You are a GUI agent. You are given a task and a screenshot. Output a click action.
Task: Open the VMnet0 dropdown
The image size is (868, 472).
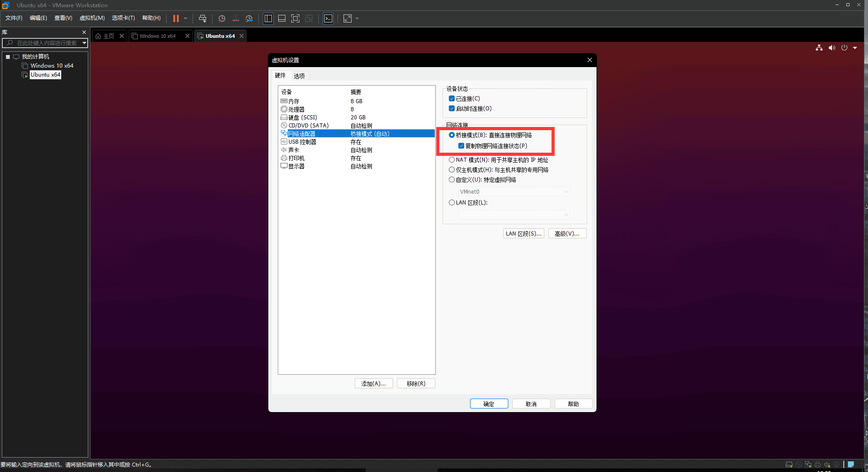click(x=514, y=192)
